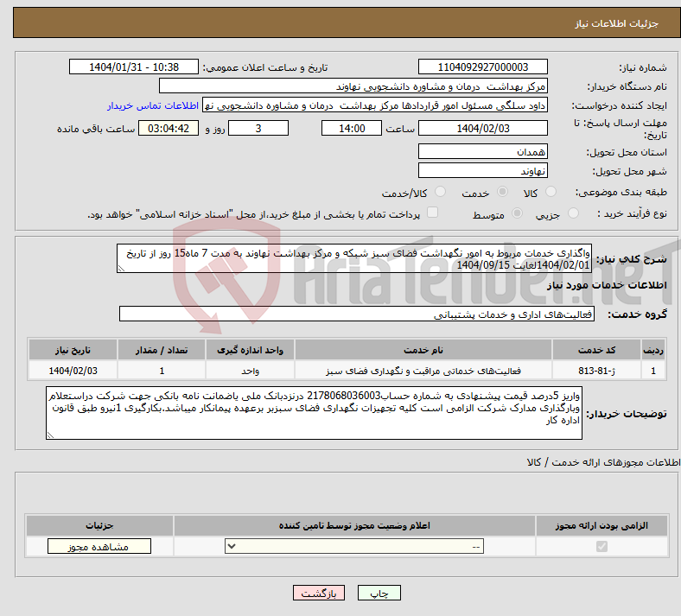The height and width of the screenshot is (616, 681).
Task: Click the بازگشت back button
Action: [x=319, y=593]
